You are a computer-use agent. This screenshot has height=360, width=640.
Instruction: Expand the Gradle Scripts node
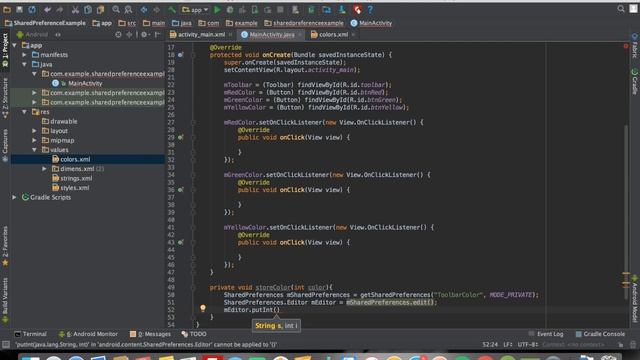coord(15,197)
